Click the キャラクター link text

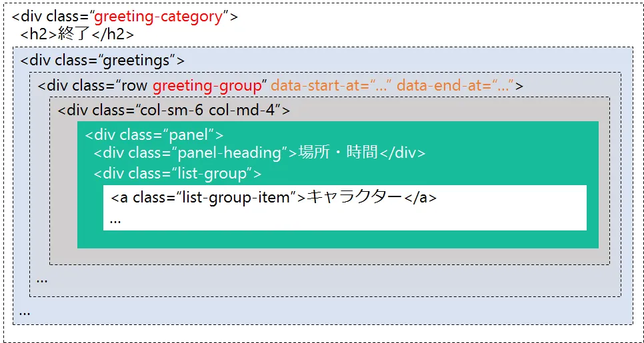354,198
